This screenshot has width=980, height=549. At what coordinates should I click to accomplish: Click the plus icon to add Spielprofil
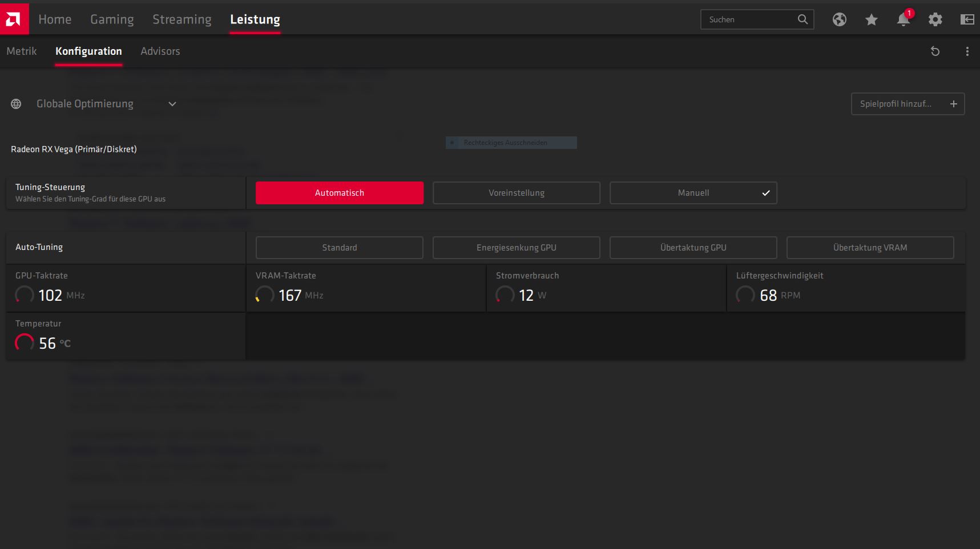coord(953,104)
